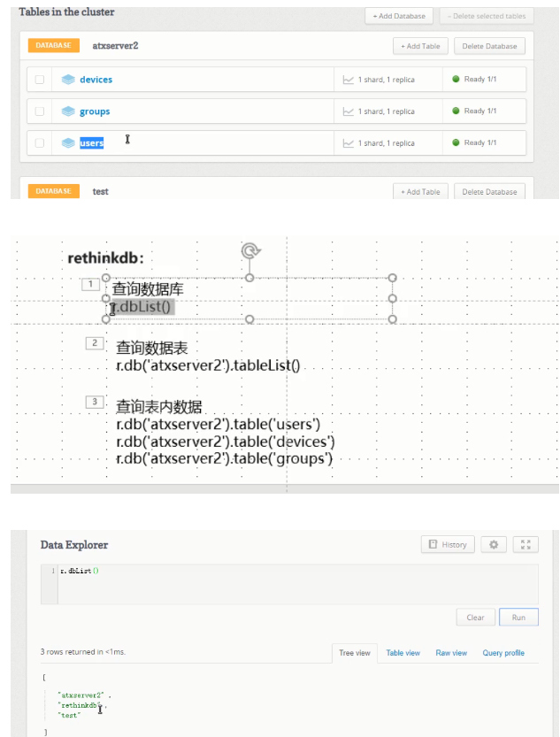Click the devices table layers icon

pos(68,80)
